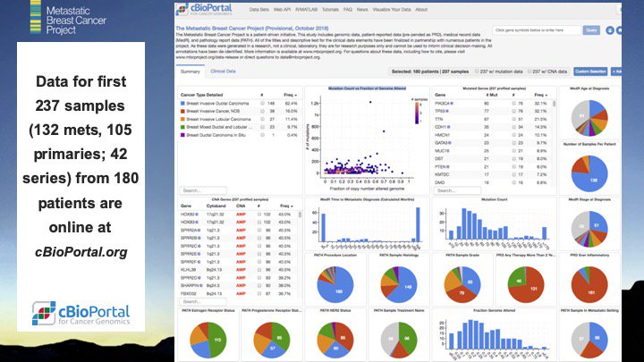This screenshot has width=644, height=362.
Task: Click the MedR Age at Diagnosis pie chart
Action: point(589,118)
